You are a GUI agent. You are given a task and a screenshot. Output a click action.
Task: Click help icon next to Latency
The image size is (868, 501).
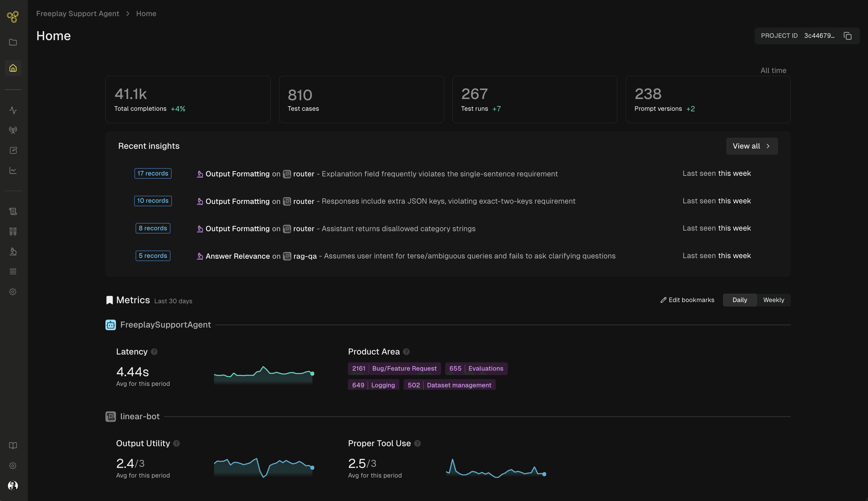pyautogui.click(x=154, y=352)
